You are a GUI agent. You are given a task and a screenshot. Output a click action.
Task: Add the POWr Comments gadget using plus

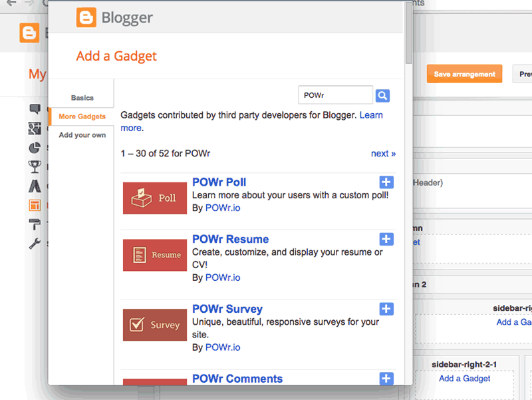(x=386, y=378)
